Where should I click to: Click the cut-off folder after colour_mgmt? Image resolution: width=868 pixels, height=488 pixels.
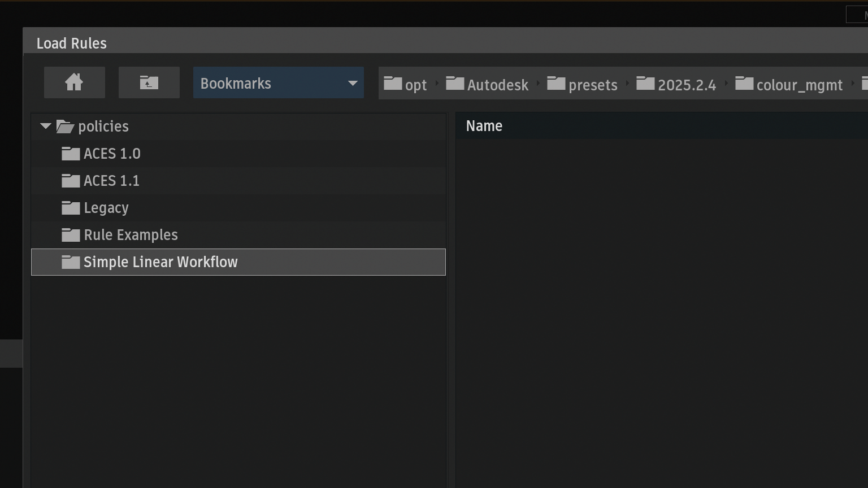864,84
